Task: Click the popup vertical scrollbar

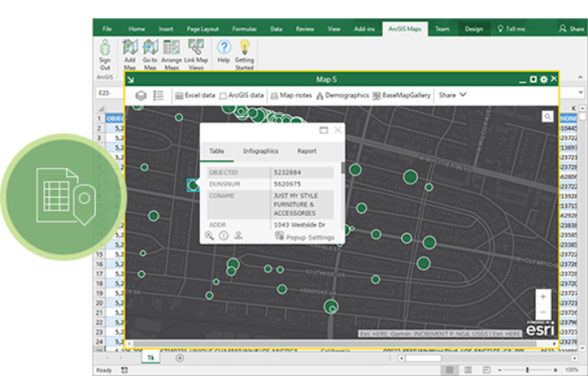Action: pyautogui.click(x=343, y=168)
